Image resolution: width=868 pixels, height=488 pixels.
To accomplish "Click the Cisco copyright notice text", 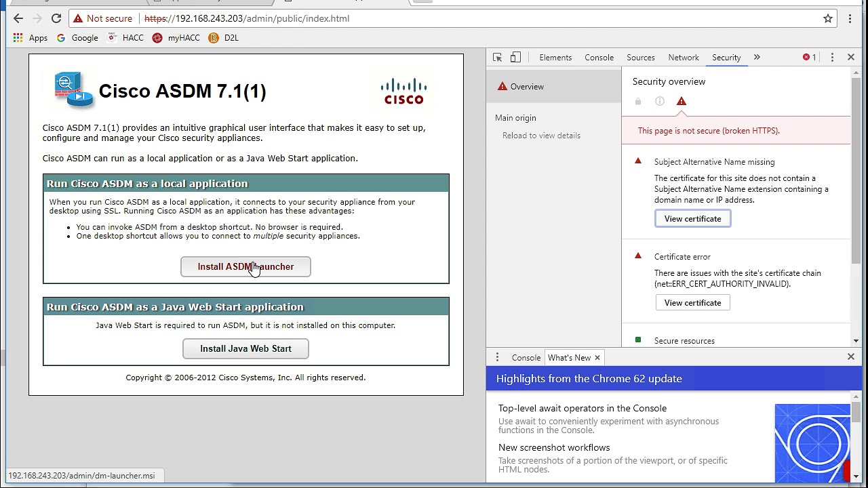I will tap(245, 378).
